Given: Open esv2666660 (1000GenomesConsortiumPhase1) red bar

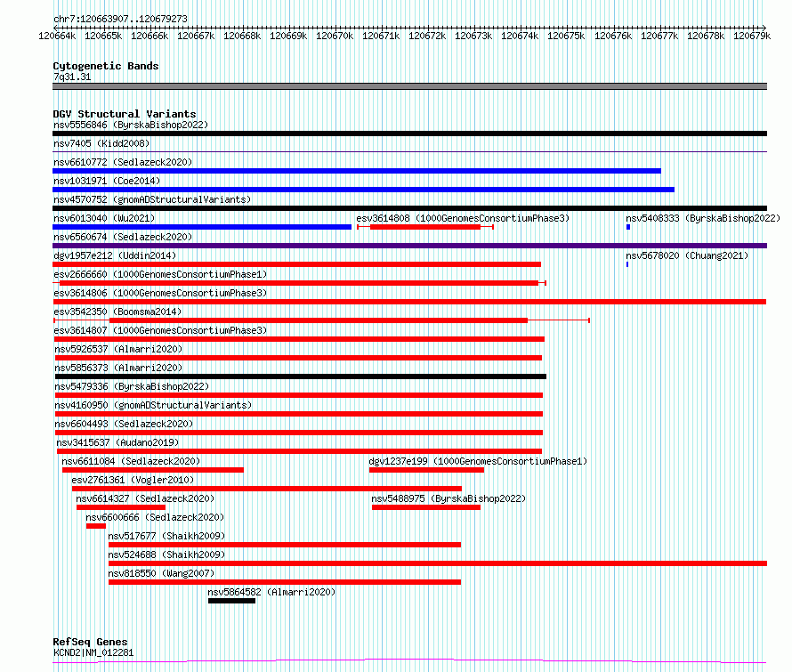Looking at the screenshot, I should (x=299, y=283).
